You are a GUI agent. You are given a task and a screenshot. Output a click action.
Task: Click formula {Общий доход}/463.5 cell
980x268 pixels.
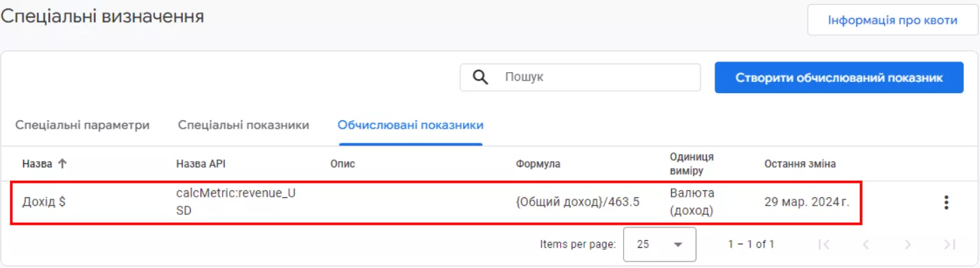(x=578, y=202)
